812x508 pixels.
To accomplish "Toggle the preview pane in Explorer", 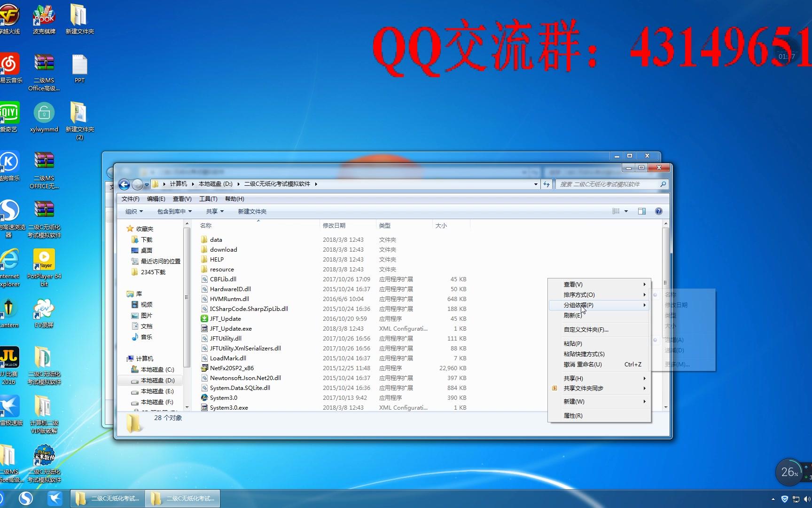I will pyautogui.click(x=642, y=211).
